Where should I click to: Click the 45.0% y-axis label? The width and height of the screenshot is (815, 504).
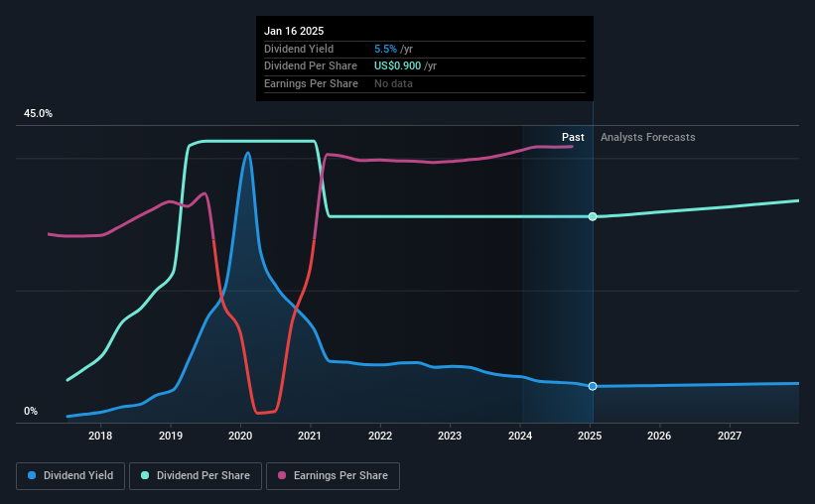[38, 114]
